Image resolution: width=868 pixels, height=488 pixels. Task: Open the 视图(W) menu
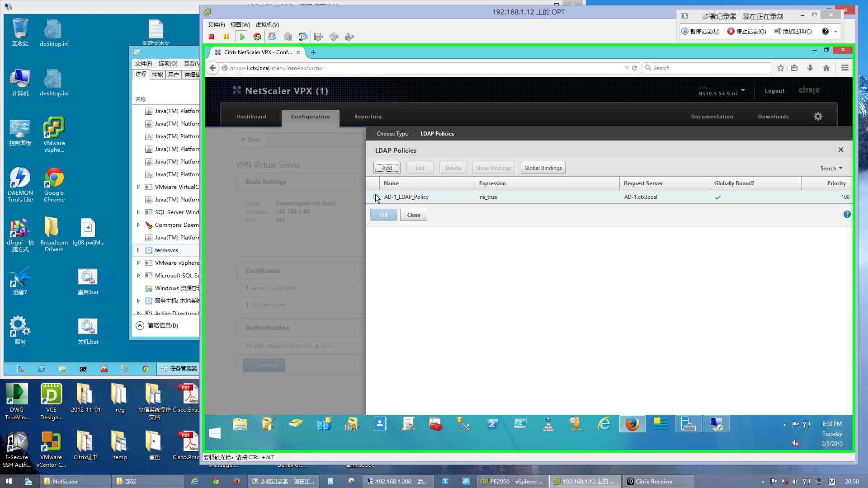pos(240,25)
